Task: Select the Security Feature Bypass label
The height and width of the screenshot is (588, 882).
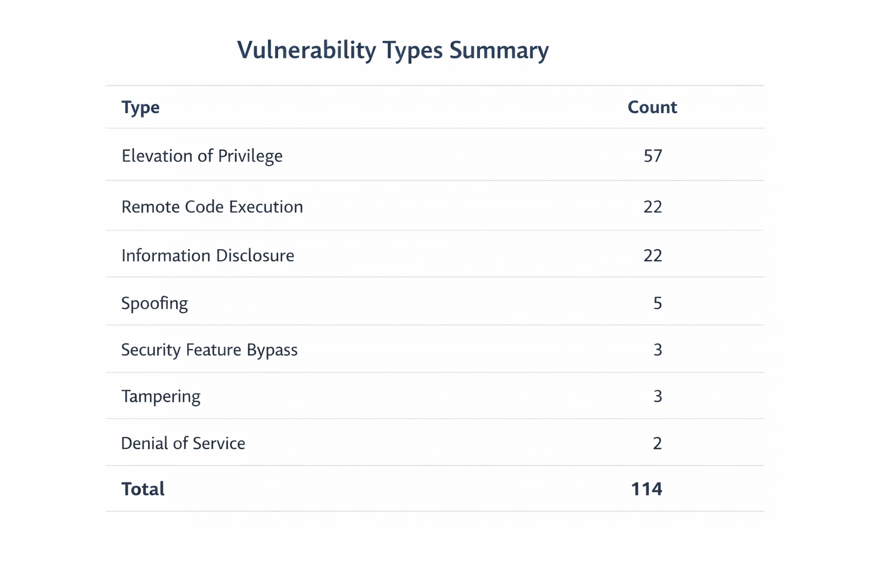Action: 209,350
